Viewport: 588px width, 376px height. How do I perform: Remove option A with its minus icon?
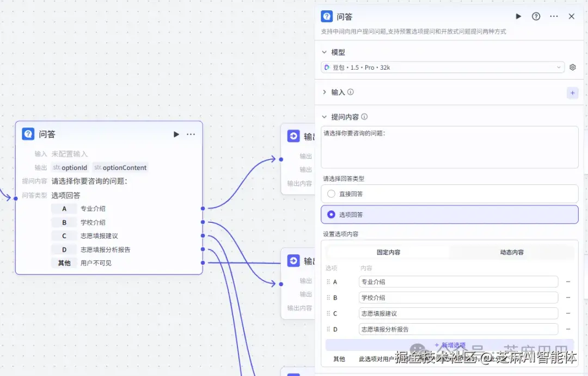[568, 282]
